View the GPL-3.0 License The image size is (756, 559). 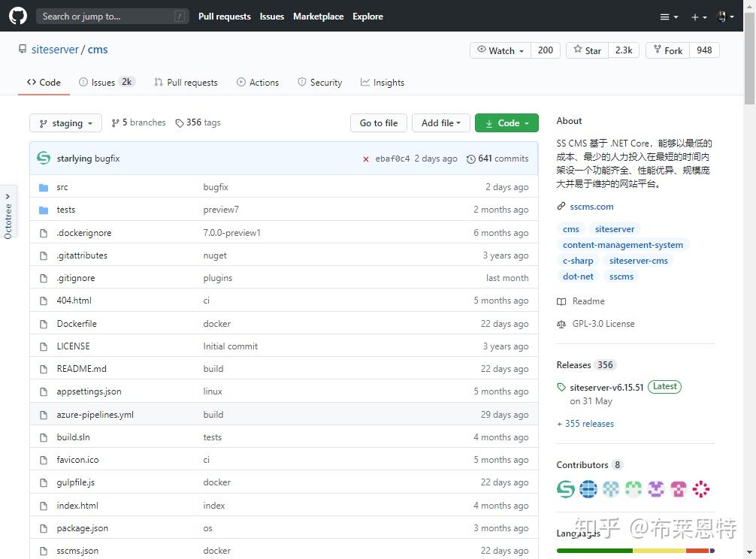tap(603, 324)
